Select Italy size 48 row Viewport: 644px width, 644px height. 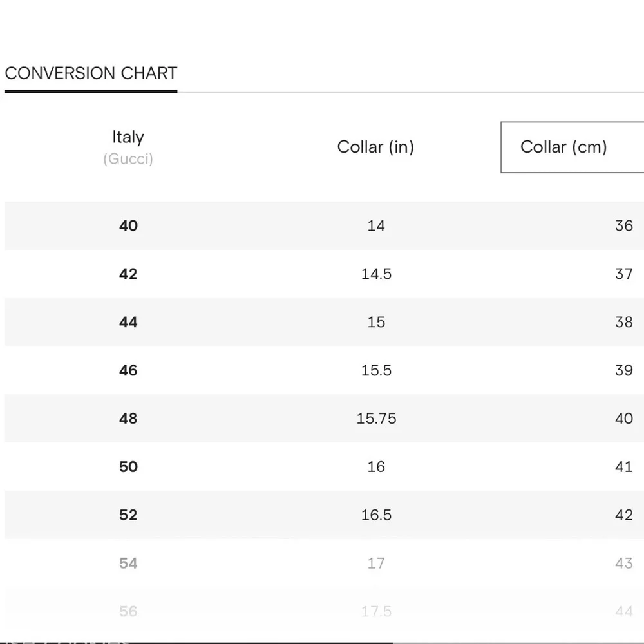pos(324,419)
